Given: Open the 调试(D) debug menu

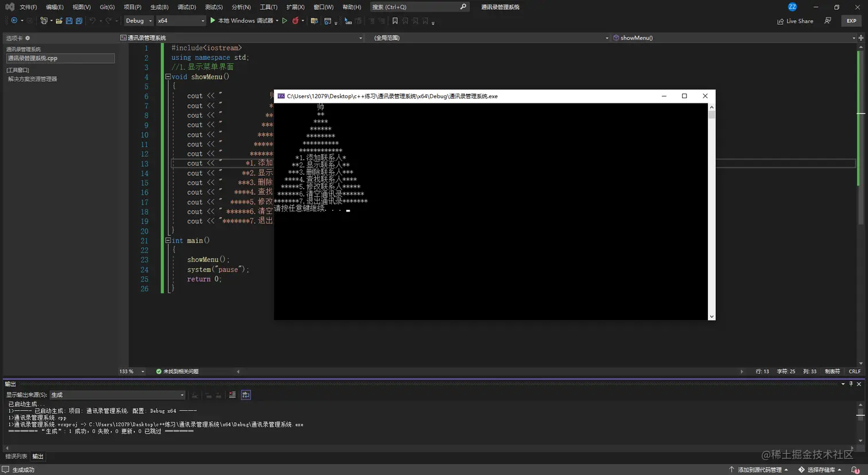Looking at the screenshot, I should [187, 7].
